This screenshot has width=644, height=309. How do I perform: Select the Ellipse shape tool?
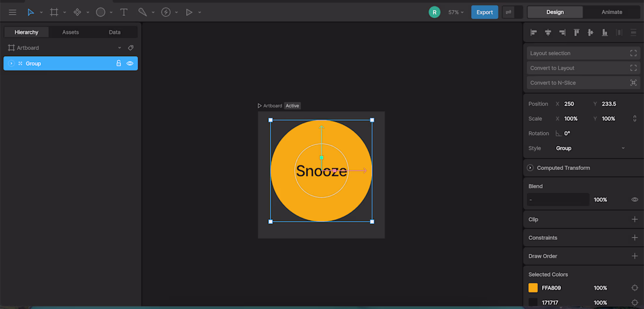pos(101,12)
